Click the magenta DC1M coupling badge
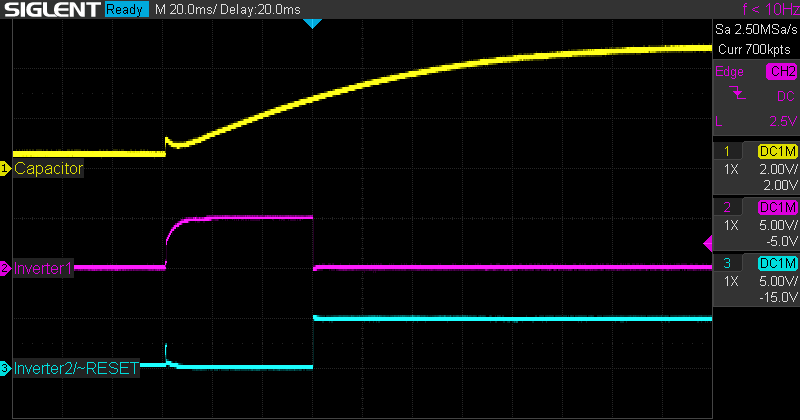The width and height of the screenshot is (800, 420). click(778, 207)
